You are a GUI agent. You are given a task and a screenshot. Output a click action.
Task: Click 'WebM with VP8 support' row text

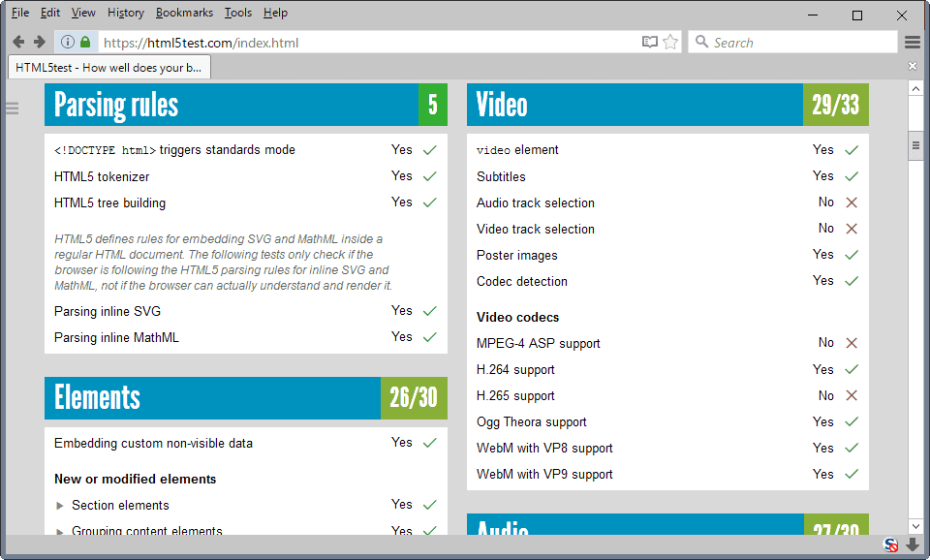coord(544,448)
